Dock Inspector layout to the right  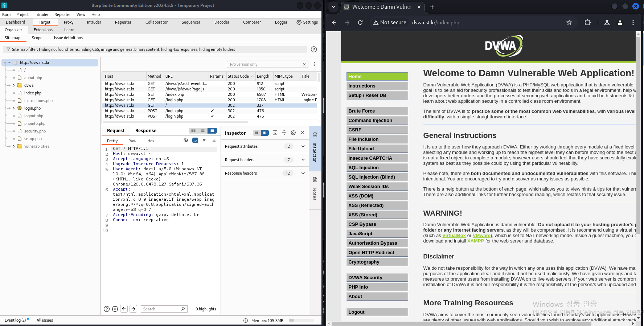coord(265,133)
